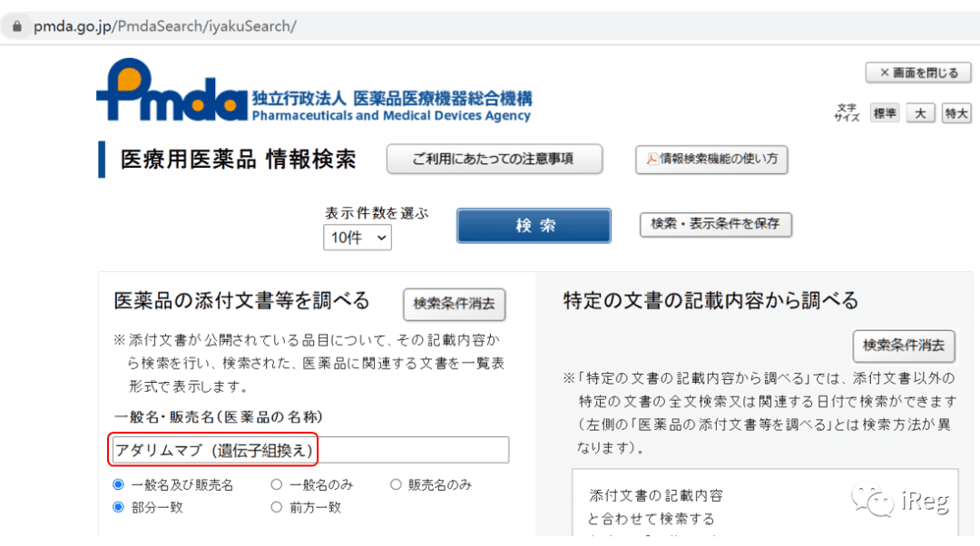Open ご利用にあたっての注意事項 notes
This screenshot has width=980, height=546.
(x=495, y=159)
